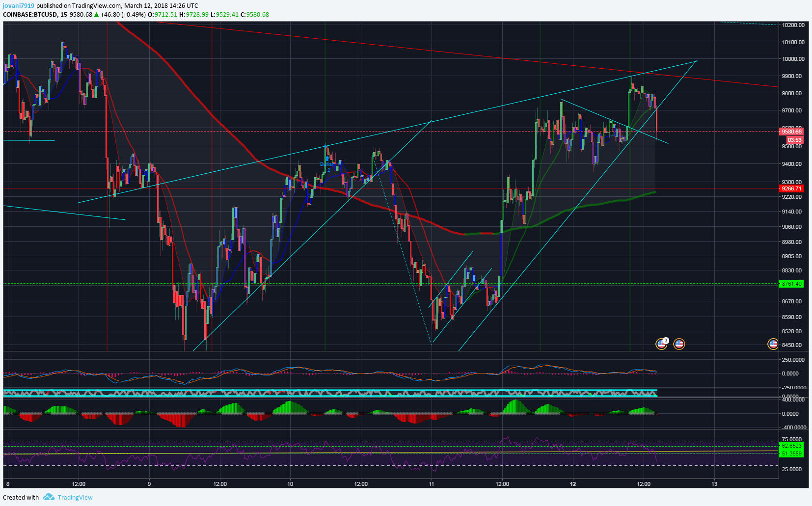This screenshot has width=812, height=506.
Task: Click the 9140.00 price axis label
Action: click(792, 212)
